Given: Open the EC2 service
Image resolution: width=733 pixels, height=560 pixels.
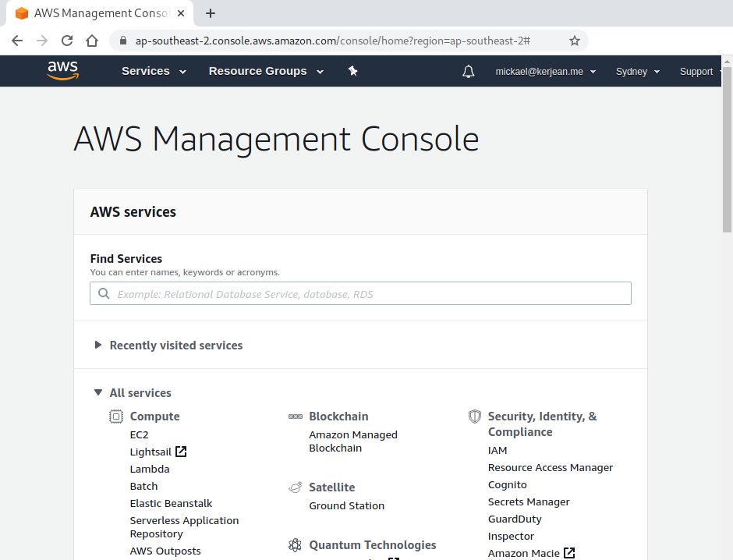Looking at the screenshot, I should (140, 434).
